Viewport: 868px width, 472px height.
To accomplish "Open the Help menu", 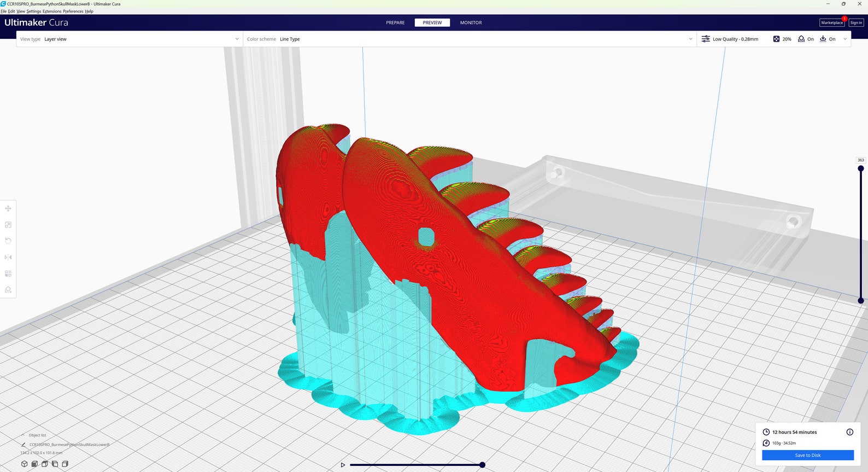I will point(89,11).
